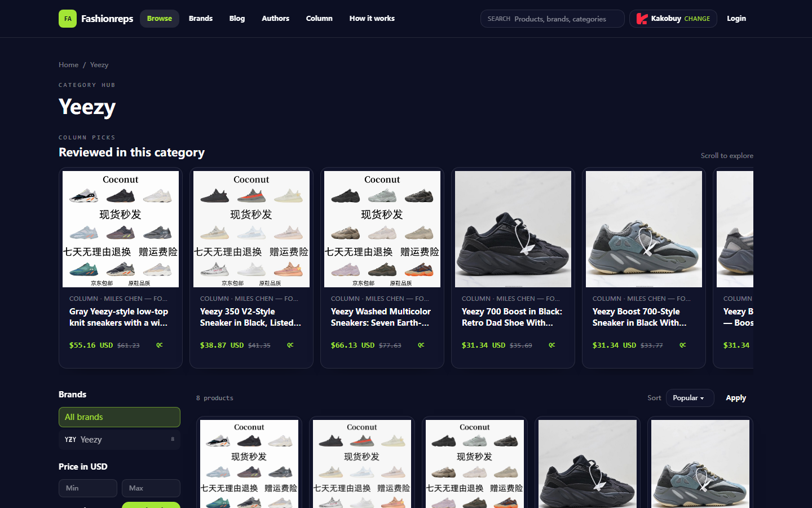Open Yeezy Boost 700-Style Sneaker review image

click(x=644, y=229)
